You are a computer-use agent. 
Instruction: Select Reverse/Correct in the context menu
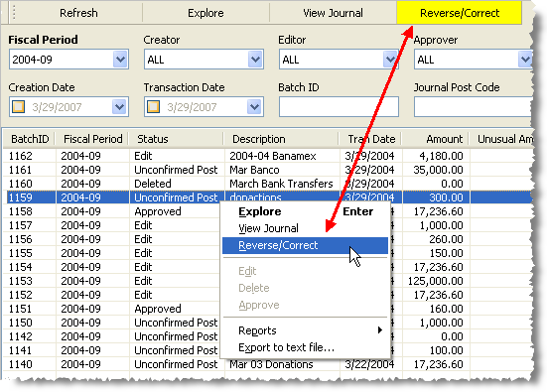point(305,245)
